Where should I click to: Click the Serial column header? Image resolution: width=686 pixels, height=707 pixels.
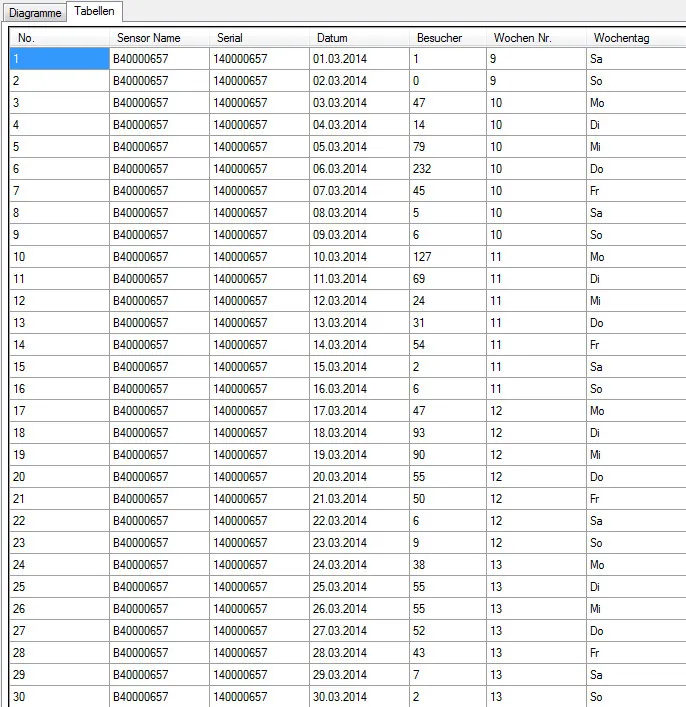(259, 38)
